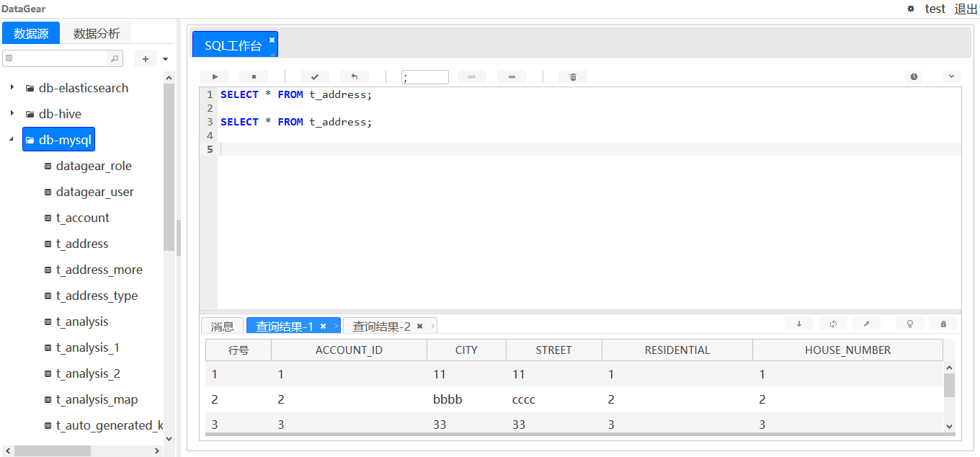Click the DataGear logo text
The height and width of the screenshot is (457, 980).
[24, 9]
